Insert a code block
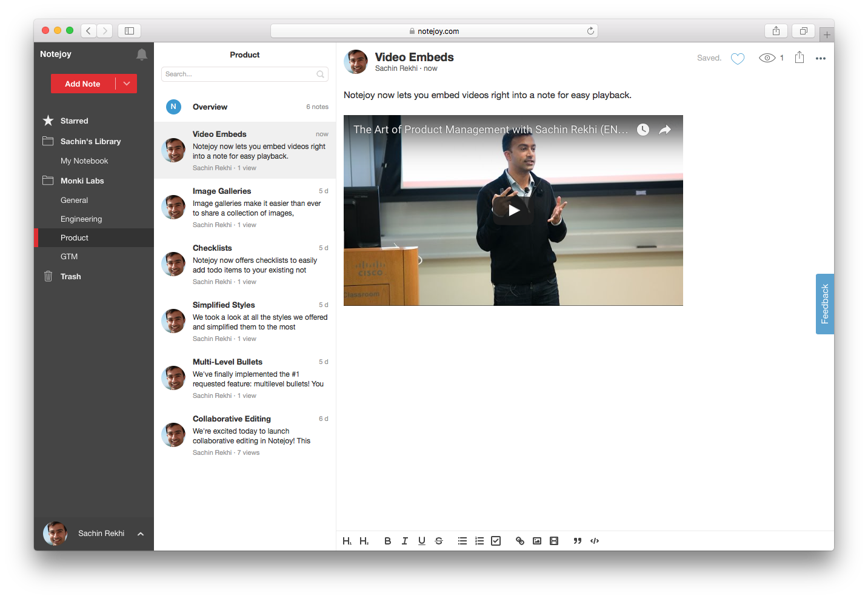 tap(595, 541)
